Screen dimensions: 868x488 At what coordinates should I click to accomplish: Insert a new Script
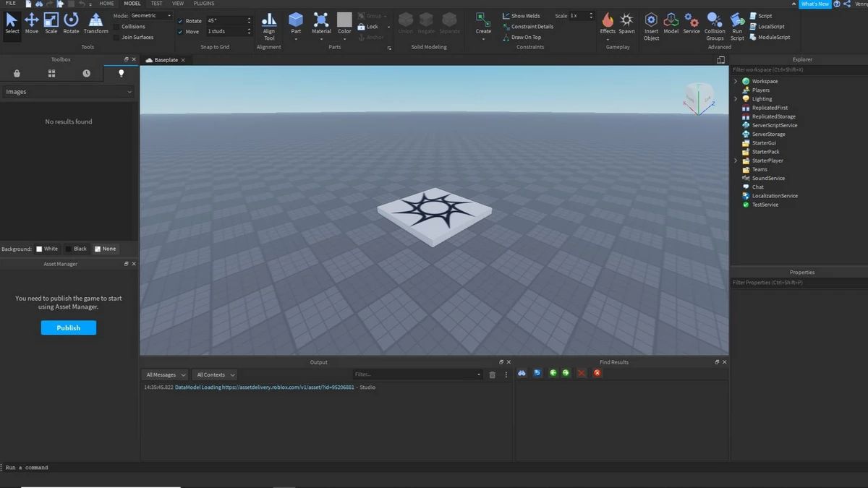(x=761, y=16)
